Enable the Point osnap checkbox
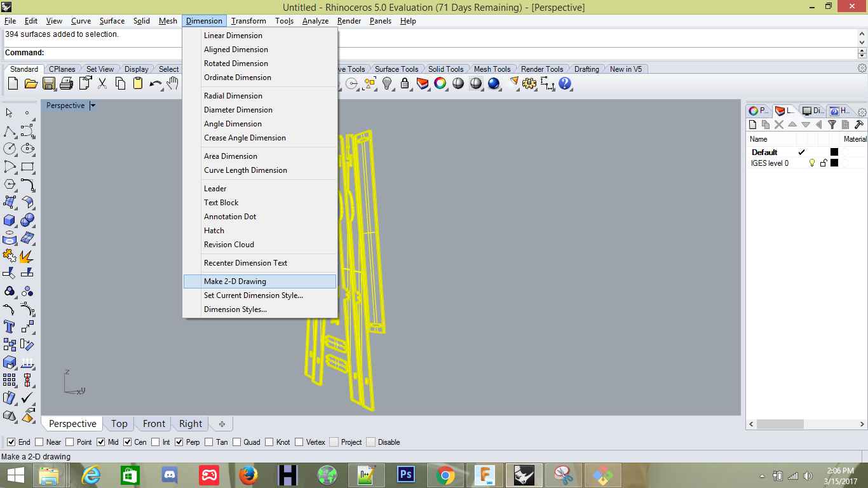Viewport: 868px width, 488px height. click(x=70, y=442)
